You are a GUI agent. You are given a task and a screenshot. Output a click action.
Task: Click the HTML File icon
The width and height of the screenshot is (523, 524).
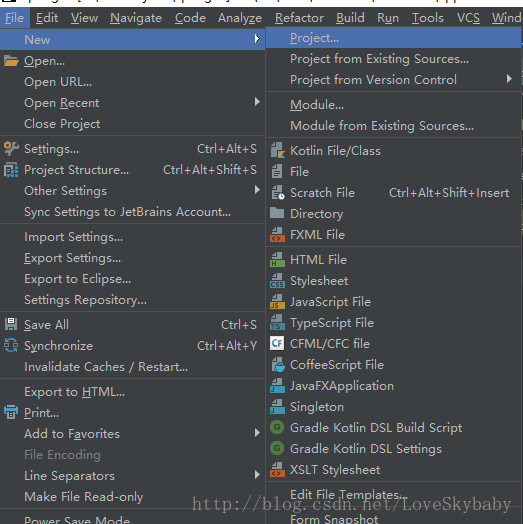277,260
